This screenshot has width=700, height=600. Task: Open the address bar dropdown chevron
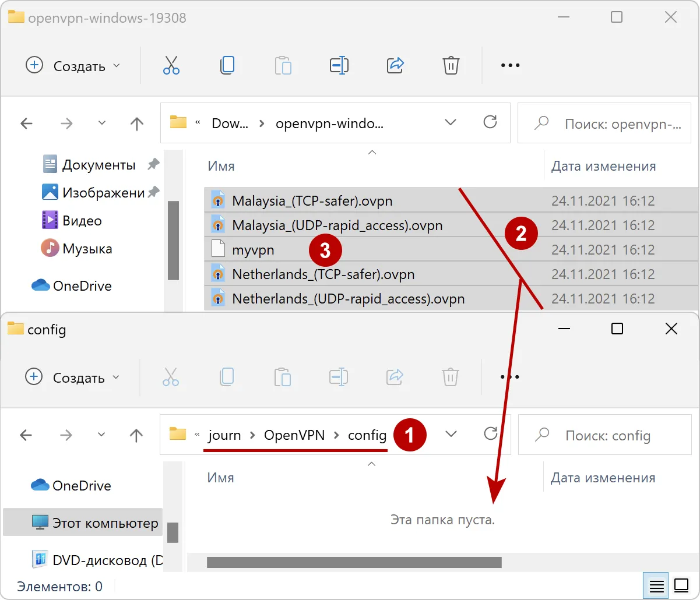450,123
